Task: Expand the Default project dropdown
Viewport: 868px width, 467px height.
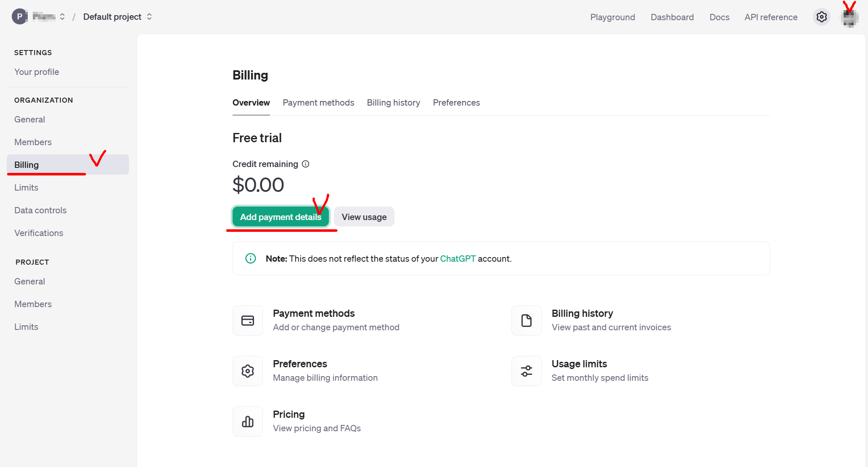Action: 149,17
